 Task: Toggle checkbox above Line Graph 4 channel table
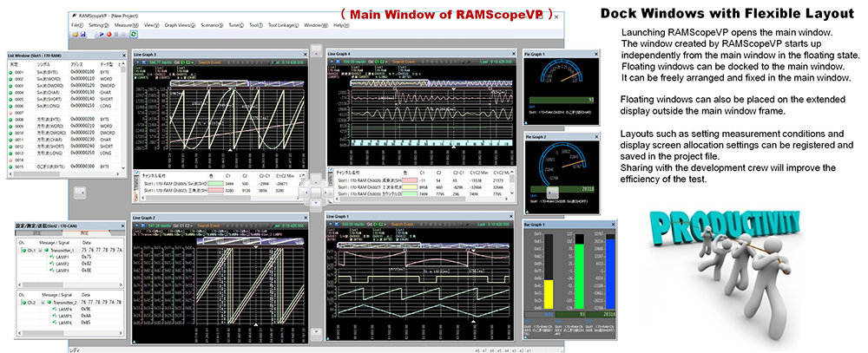tap(331, 170)
